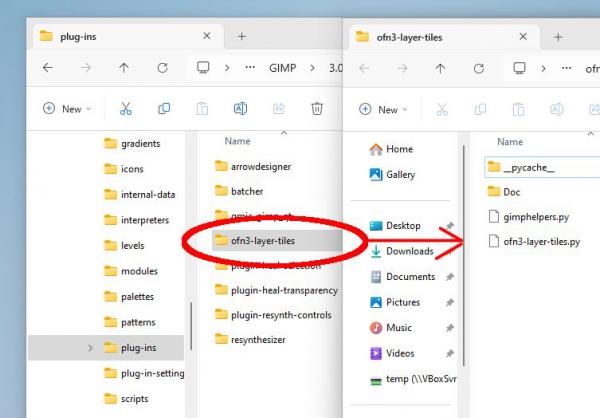Refresh the plug-ins window
Image resolution: width=600 pixels, height=418 pixels.
(x=162, y=68)
